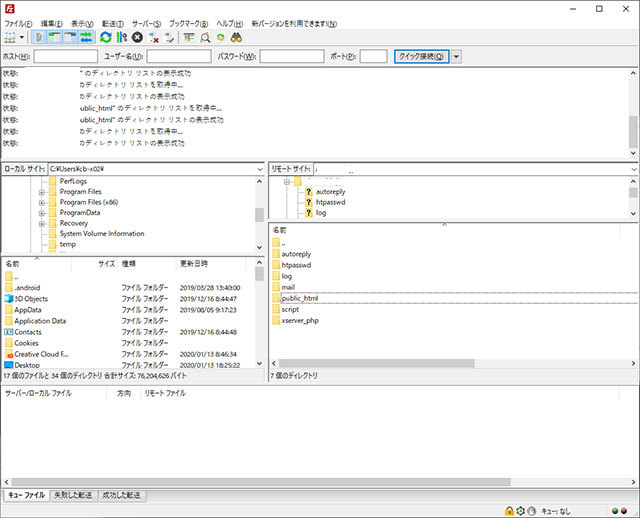This screenshot has height=518, width=640.
Task: Select the log question-mark folder in remote tree
Action: pyautogui.click(x=309, y=213)
